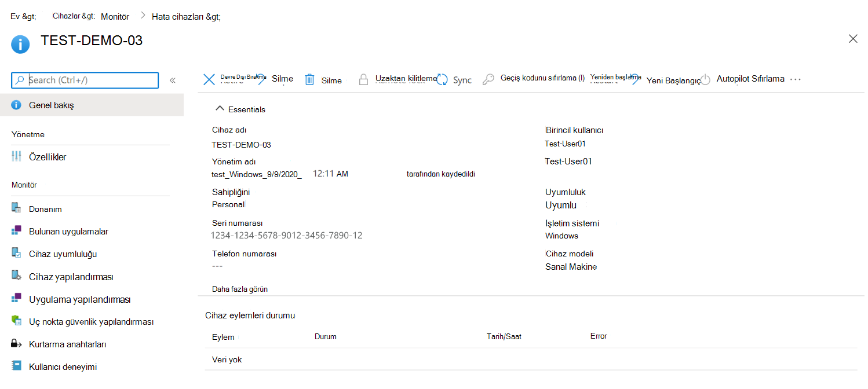Click the Uzaktan kilitleme label

click(406, 78)
